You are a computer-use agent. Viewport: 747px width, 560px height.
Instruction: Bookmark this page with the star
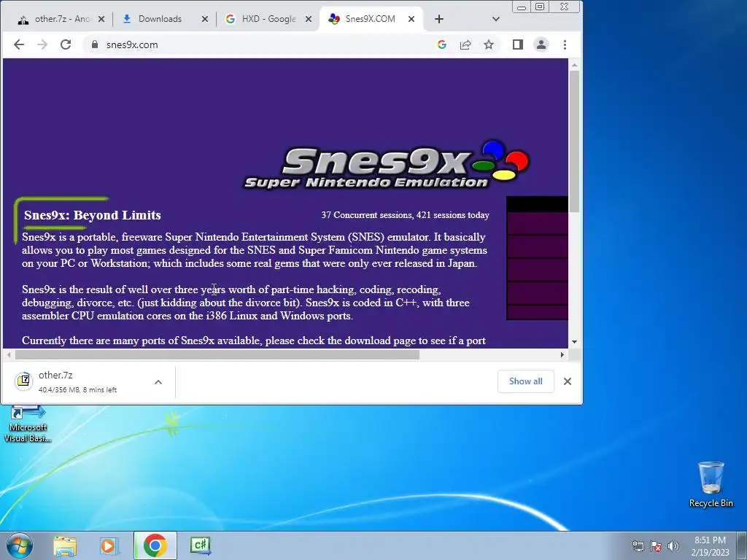pyautogui.click(x=489, y=44)
